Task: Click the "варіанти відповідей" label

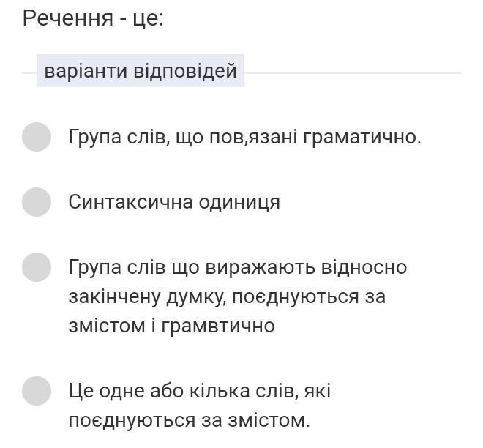Action: 141,71
